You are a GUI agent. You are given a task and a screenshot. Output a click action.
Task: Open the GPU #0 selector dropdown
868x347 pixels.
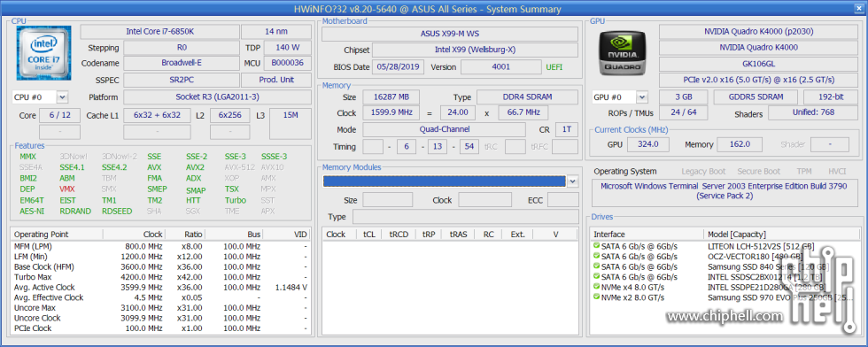641,97
